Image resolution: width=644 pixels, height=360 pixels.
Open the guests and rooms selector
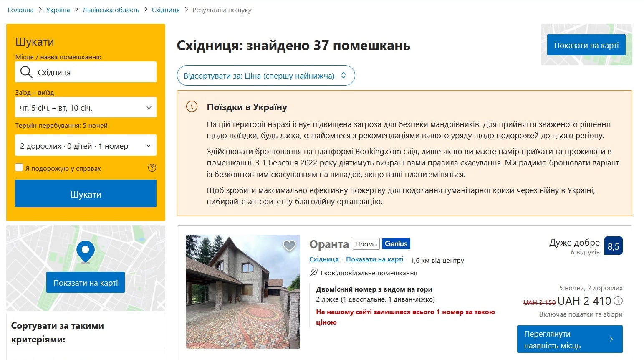coord(85,145)
